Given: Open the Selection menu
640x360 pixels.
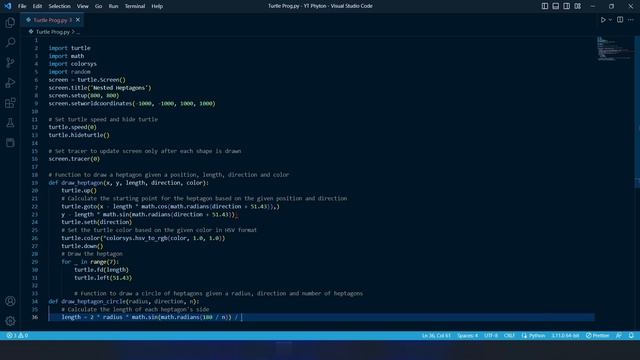Looking at the screenshot, I should pyautogui.click(x=60, y=6).
